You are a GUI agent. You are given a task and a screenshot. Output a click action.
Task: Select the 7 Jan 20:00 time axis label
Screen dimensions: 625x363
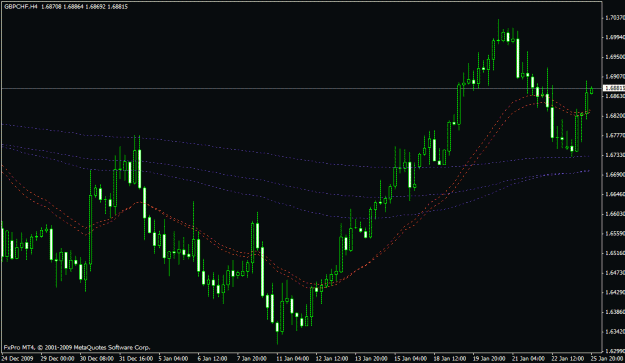click(x=252, y=359)
